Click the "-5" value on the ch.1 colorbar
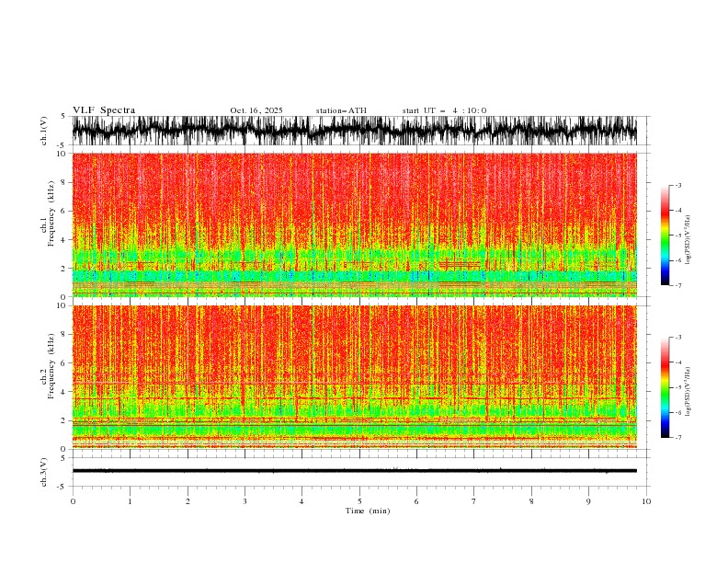This screenshot has height=563, width=728. point(678,236)
